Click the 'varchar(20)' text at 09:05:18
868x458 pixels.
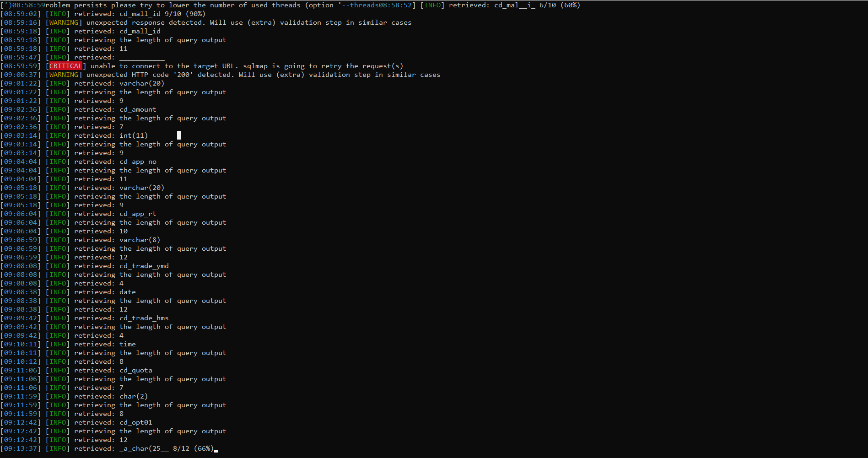(142, 188)
